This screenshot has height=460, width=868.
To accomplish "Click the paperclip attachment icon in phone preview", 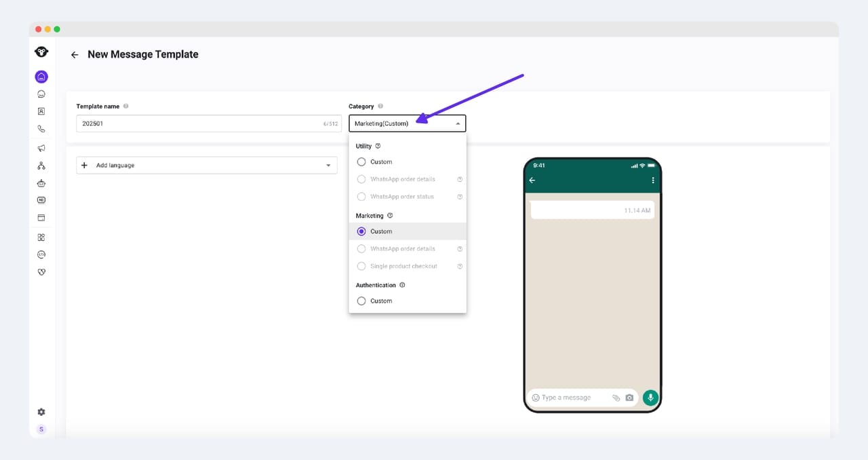I will [616, 398].
